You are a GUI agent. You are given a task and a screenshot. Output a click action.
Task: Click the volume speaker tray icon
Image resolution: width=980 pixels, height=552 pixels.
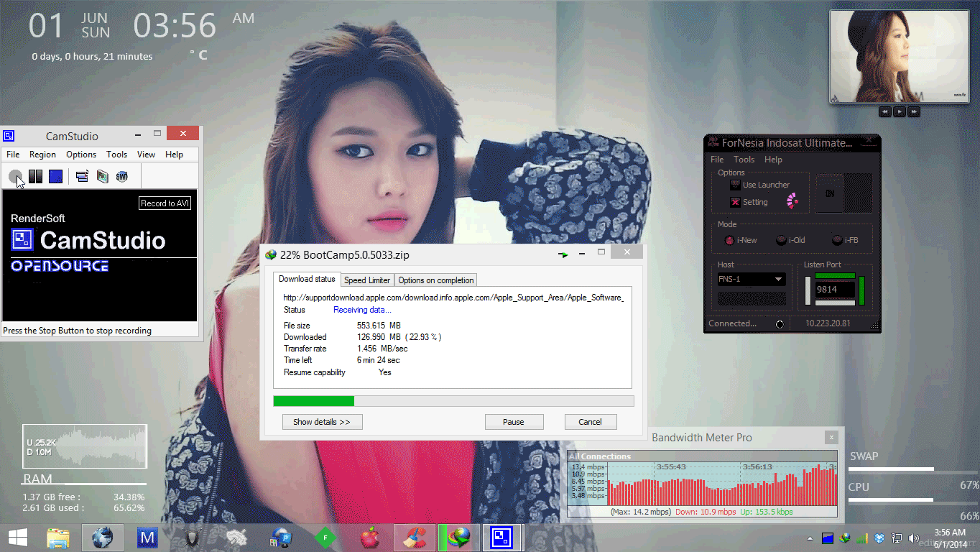pyautogui.click(x=914, y=538)
